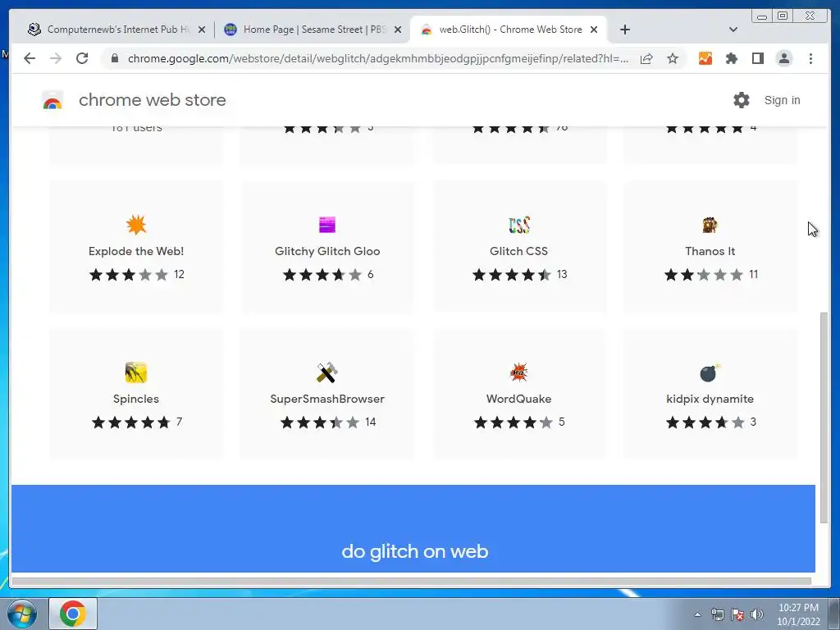Image resolution: width=840 pixels, height=630 pixels.
Task: Open the tab search dropdown arrow
Action: pyautogui.click(x=733, y=30)
